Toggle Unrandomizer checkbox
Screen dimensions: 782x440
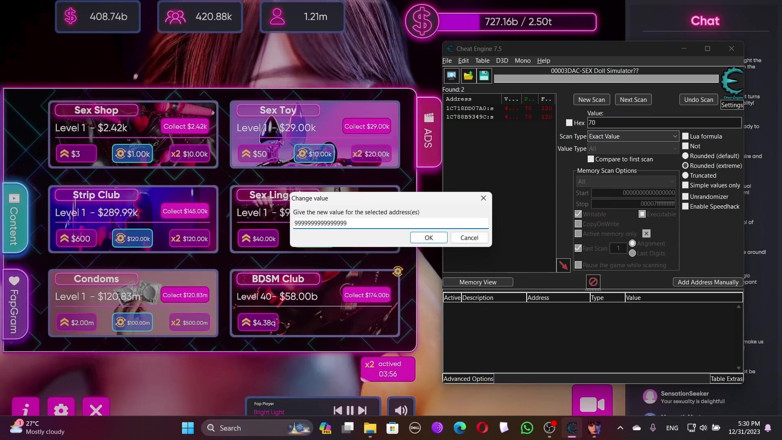(685, 197)
